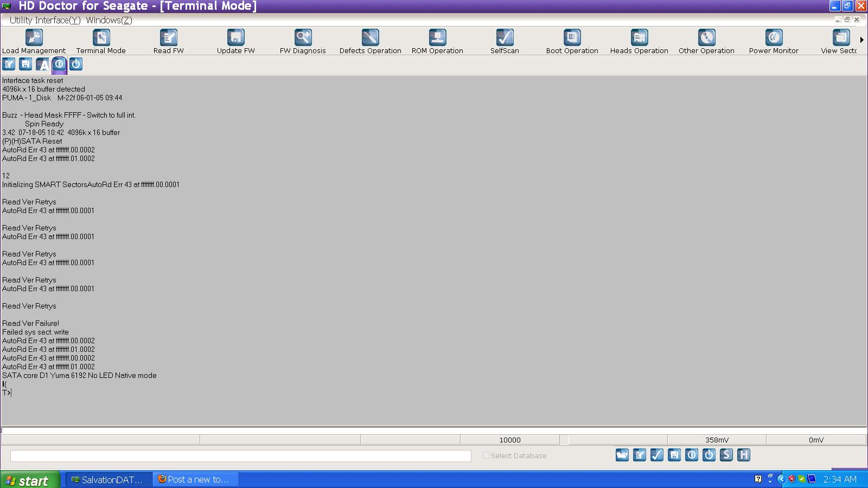Click the blue monitor tray icon
The width and height of the screenshot is (868, 488).
812,479
